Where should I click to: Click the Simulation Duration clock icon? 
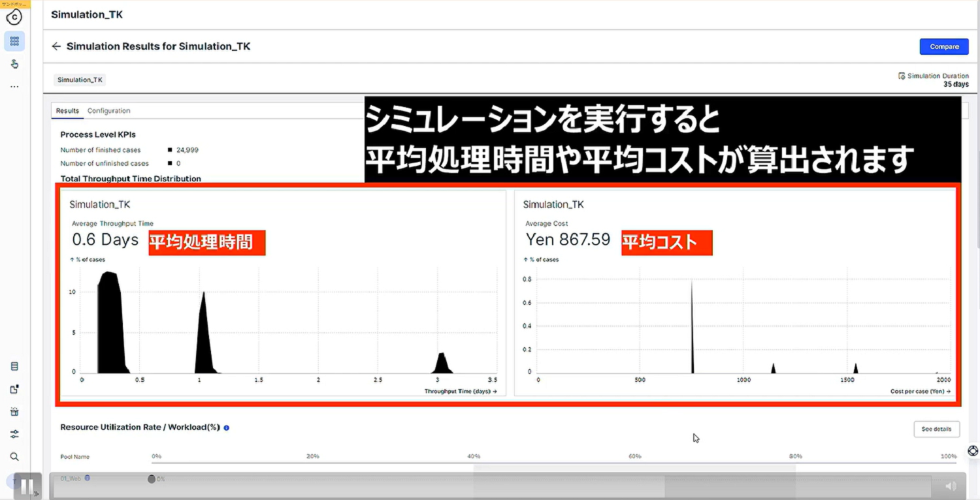tap(902, 76)
